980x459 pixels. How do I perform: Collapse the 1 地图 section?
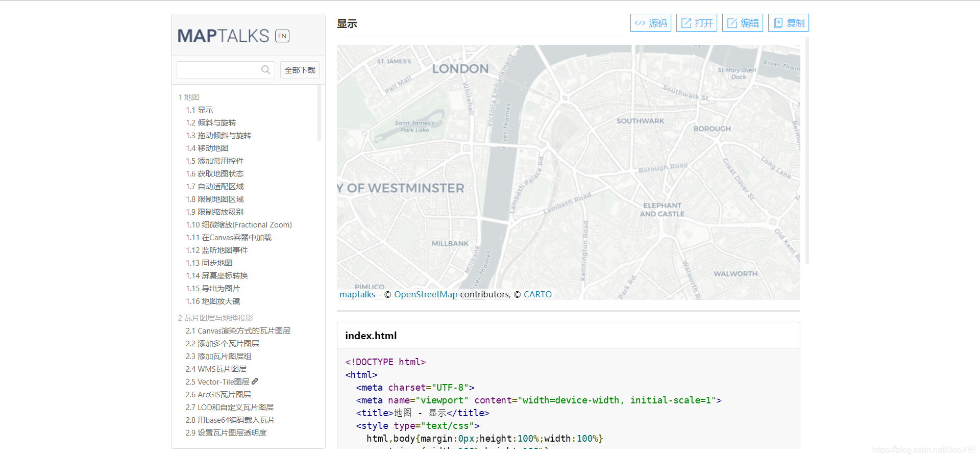(189, 97)
